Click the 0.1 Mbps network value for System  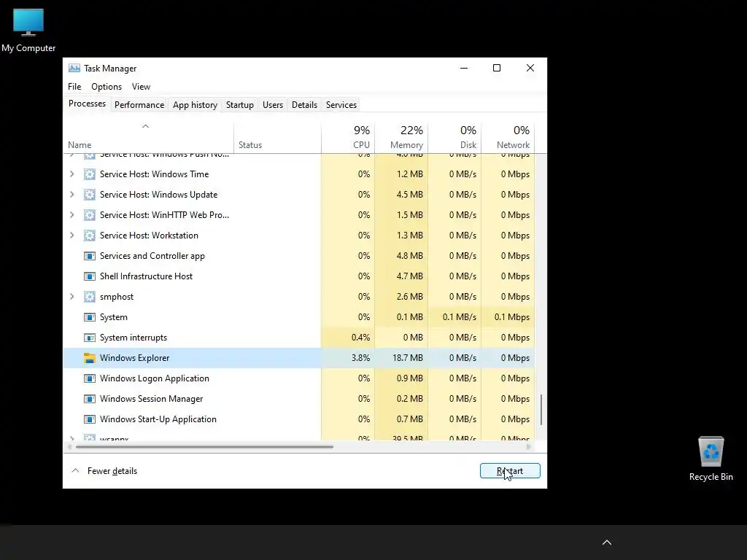pyautogui.click(x=511, y=317)
